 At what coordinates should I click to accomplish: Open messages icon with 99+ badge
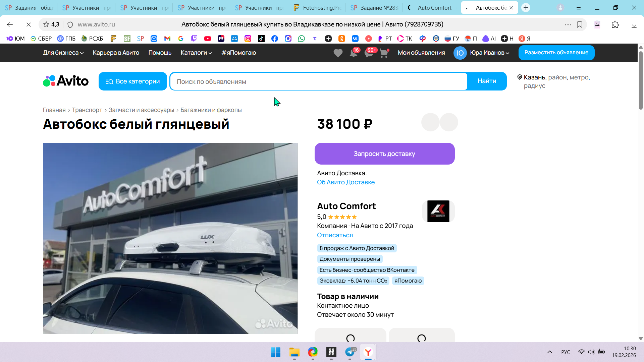click(x=369, y=53)
